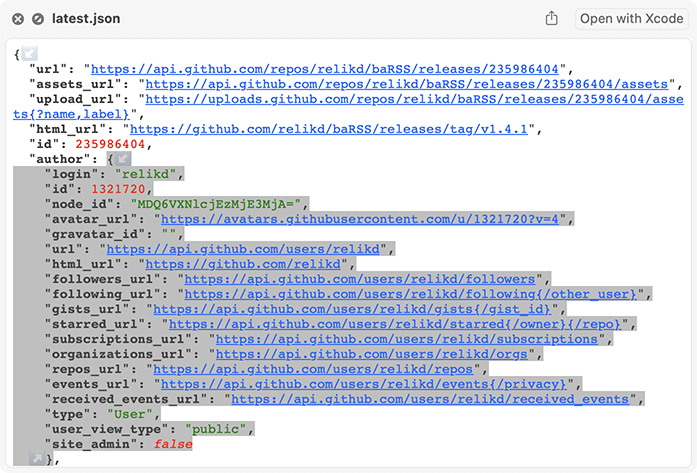Collapse the root JSON object arrow
697x473 pixels.
click(x=31, y=54)
